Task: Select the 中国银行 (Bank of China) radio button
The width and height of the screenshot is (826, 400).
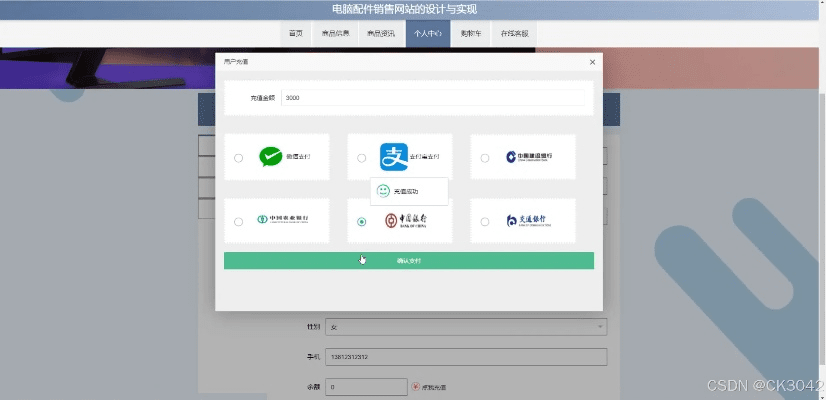Action: click(361, 222)
